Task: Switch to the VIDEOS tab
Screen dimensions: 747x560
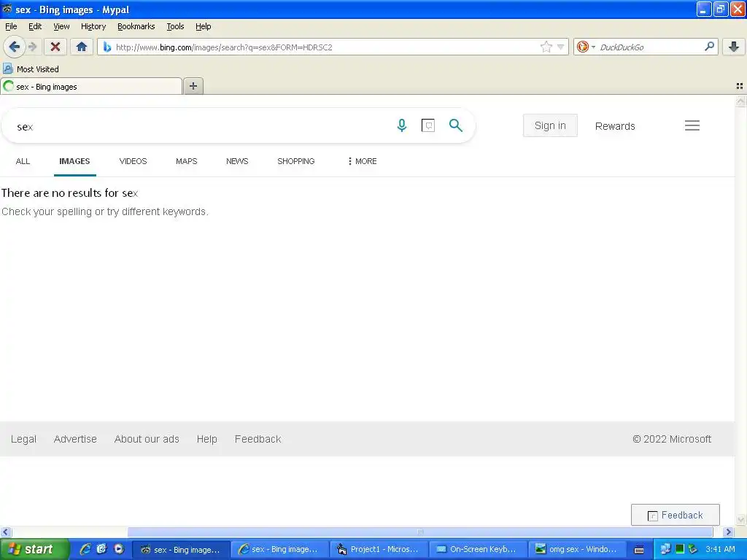Action: [x=133, y=161]
